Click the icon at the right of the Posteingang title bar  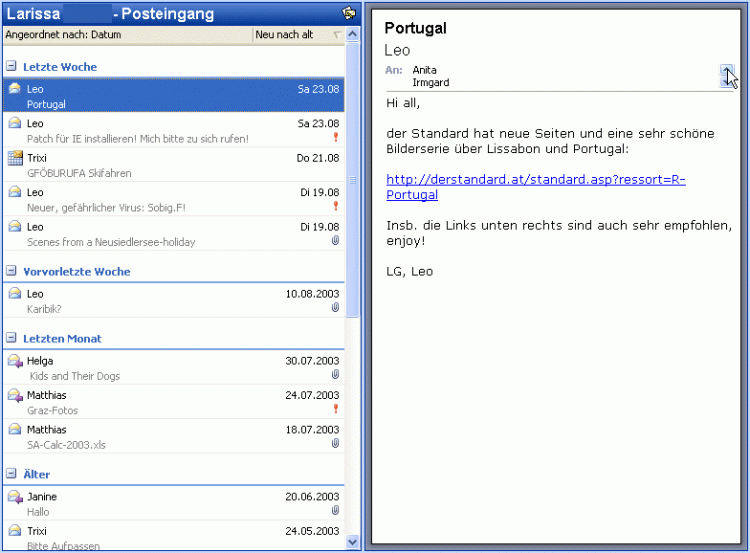pos(348,13)
